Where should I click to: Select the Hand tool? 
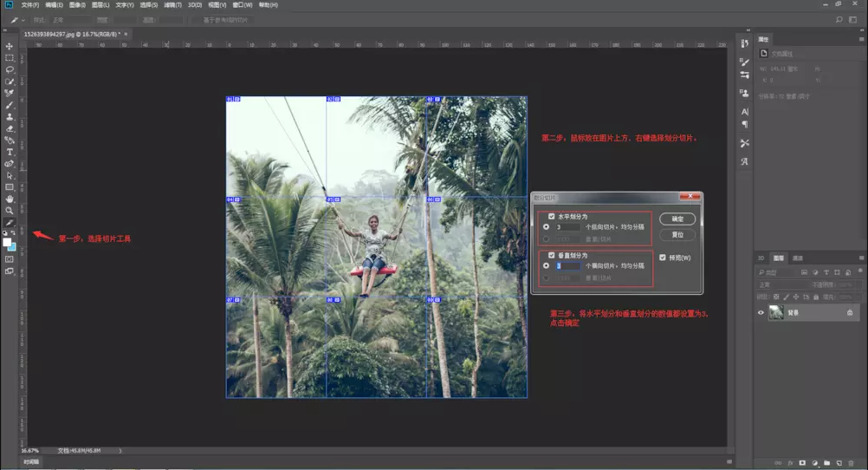coord(10,199)
